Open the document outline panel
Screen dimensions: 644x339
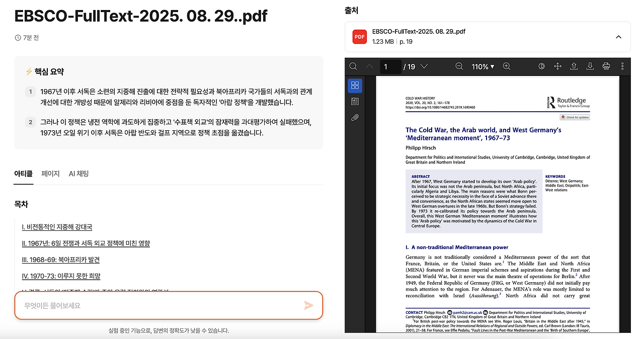tap(355, 101)
